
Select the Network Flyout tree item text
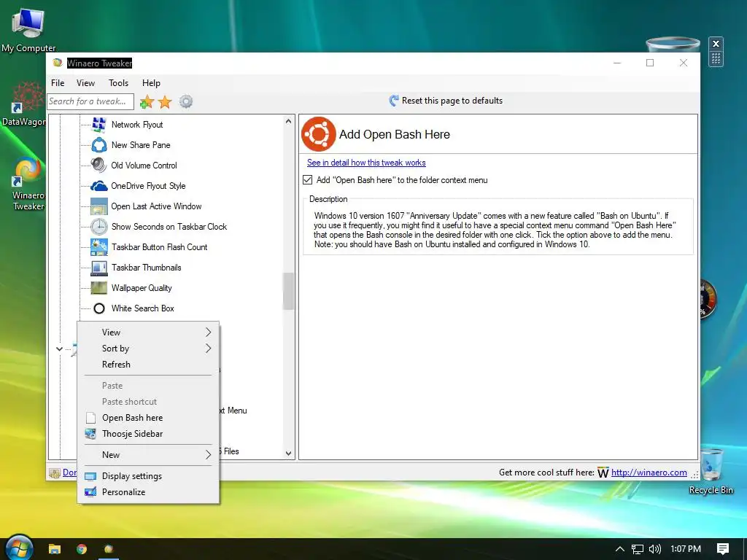click(x=137, y=124)
